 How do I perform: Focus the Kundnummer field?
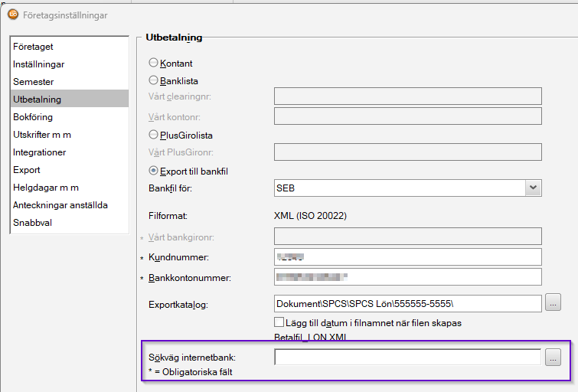(x=408, y=256)
